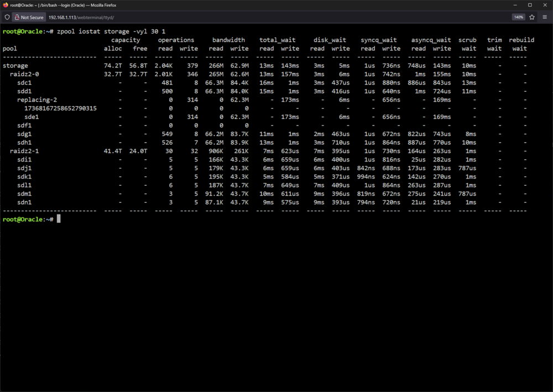Click the shield tracking protection icon
553x392 pixels.
[7, 17]
